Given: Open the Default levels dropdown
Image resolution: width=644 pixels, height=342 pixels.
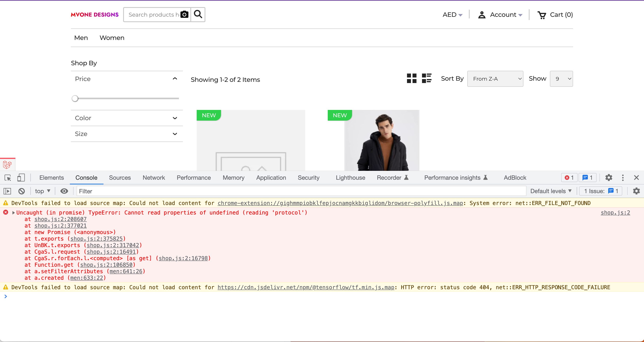Looking at the screenshot, I should 551,191.
